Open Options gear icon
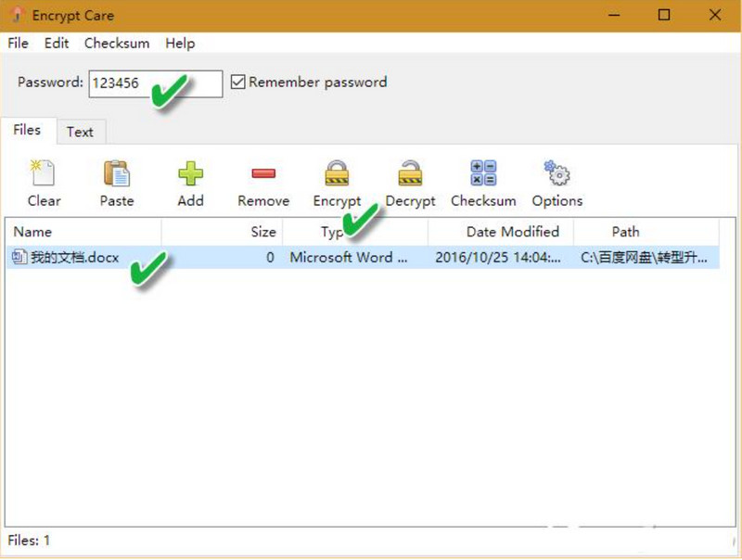The image size is (742, 560). tap(557, 172)
